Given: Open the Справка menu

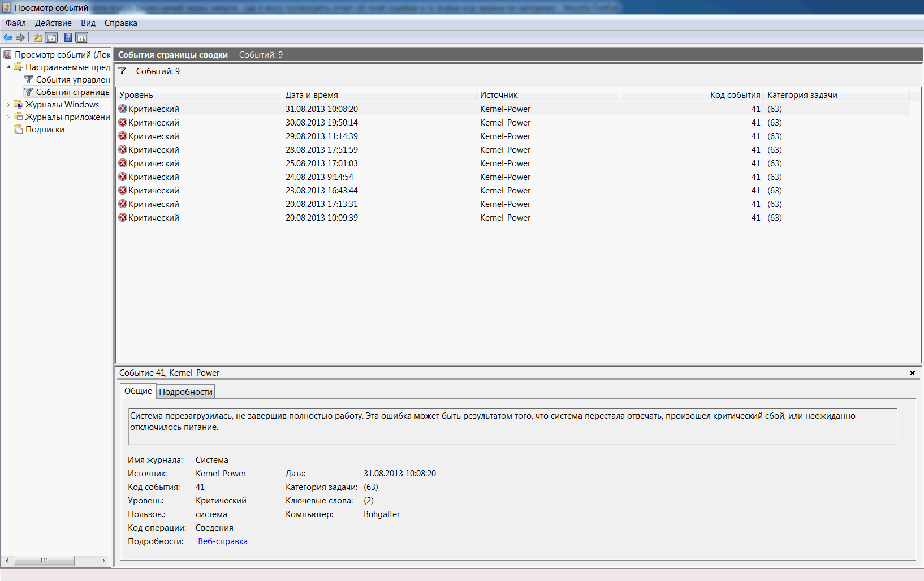Looking at the screenshot, I should tap(121, 23).
